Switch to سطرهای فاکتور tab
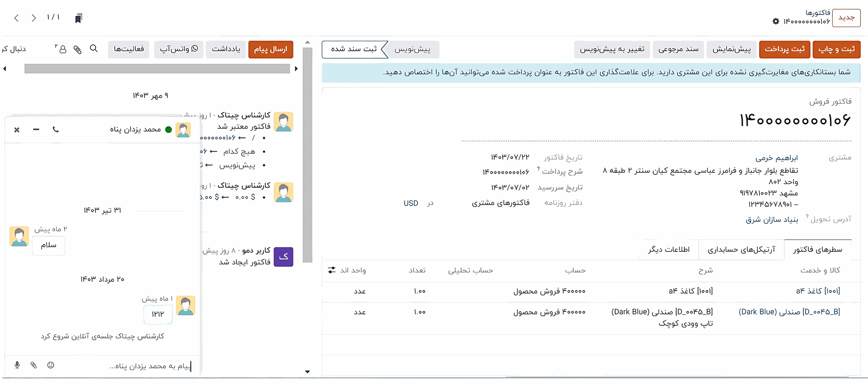Screen dimensions: 868x385 tap(817, 249)
